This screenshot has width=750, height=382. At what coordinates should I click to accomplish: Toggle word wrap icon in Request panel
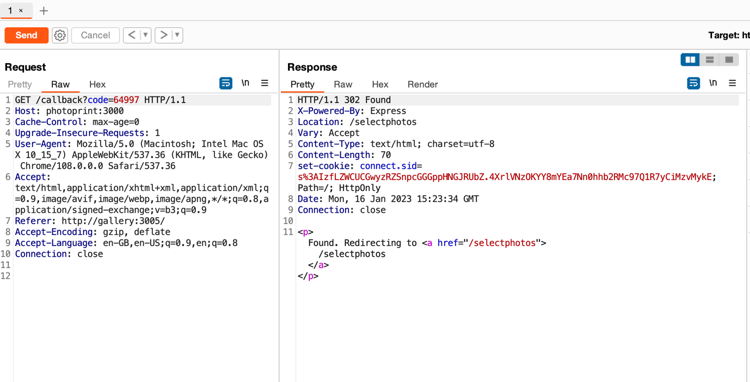click(x=226, y=83)
